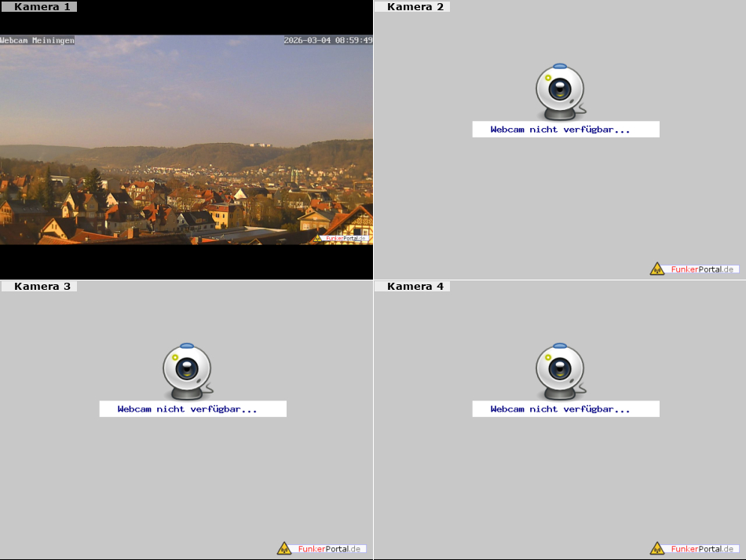The image size is (746, 560).
Task: Click 'Webcam nicht verfügbar...' message in Kamera 2
Action: pos(561,130)
